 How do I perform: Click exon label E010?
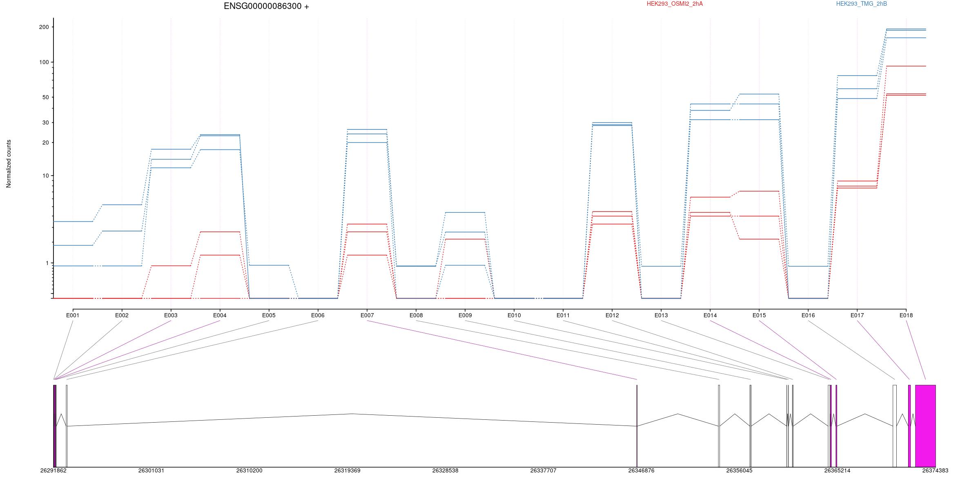pos(514,315)
